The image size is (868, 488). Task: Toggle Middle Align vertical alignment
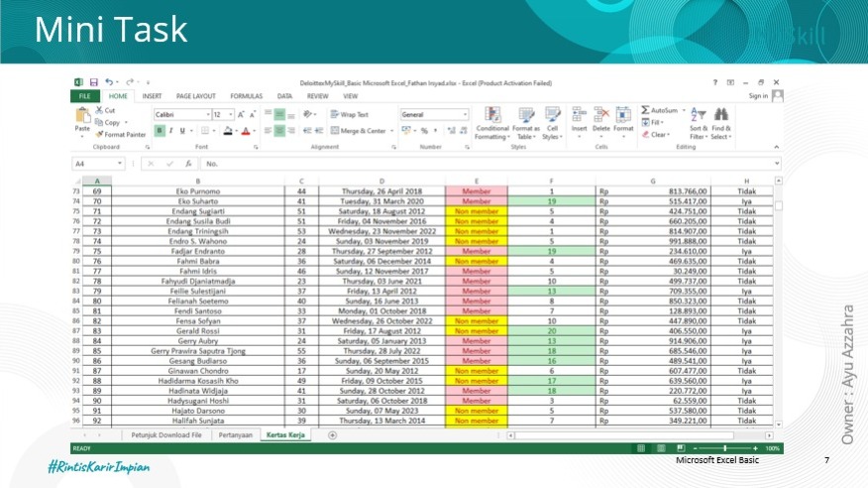pos(279,114)
